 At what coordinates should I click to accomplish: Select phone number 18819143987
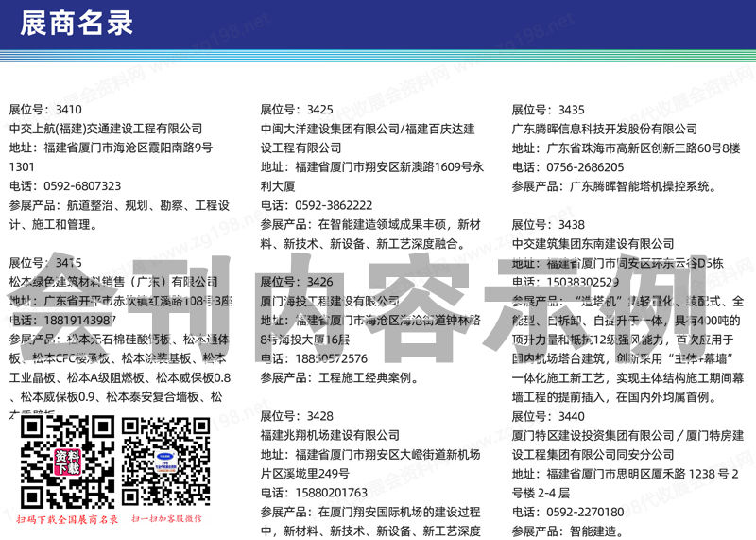coord(79,320)
